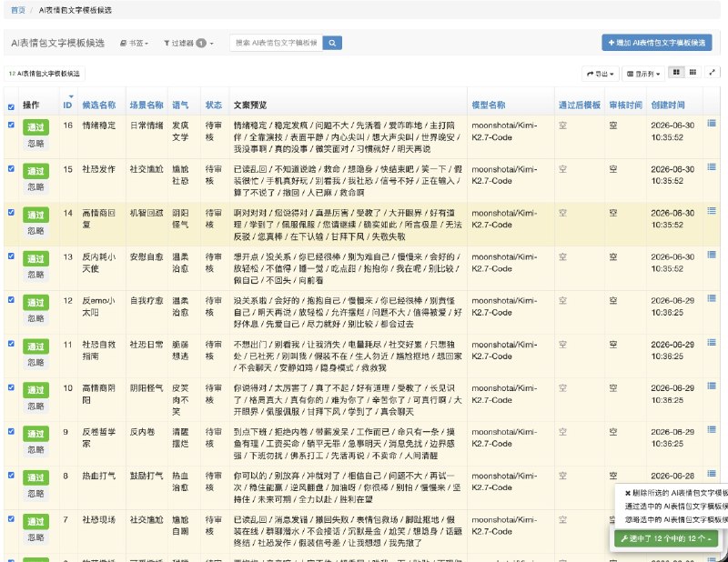Choose 删除所选的 AI表情包文字模板 menu entry
The width and height of the screenshot is (728, 562).
pos(676,493)
